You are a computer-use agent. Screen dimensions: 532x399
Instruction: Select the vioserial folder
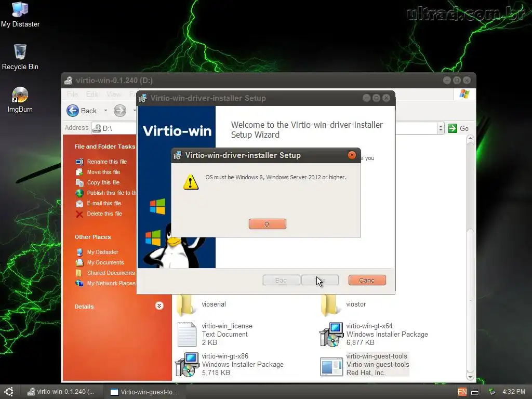[202, 304]
